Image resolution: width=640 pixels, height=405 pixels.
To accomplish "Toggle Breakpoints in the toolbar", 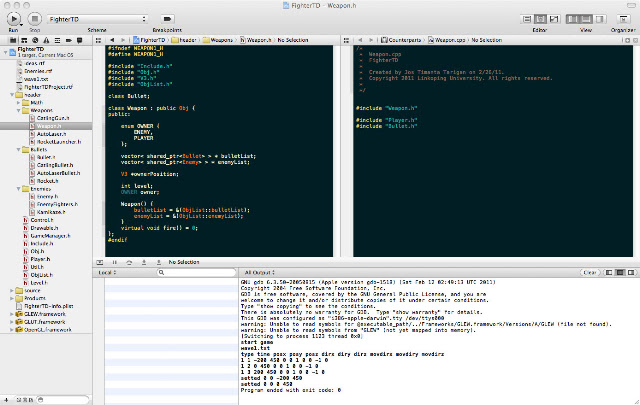I will 167,19.
